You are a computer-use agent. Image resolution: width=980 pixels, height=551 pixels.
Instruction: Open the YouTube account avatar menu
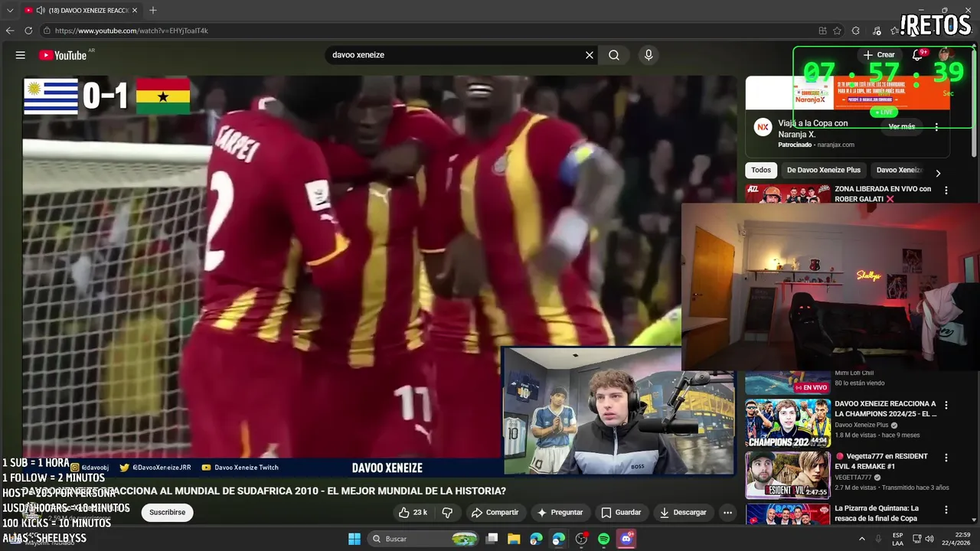pyautogui.click(x=946, y=55)
